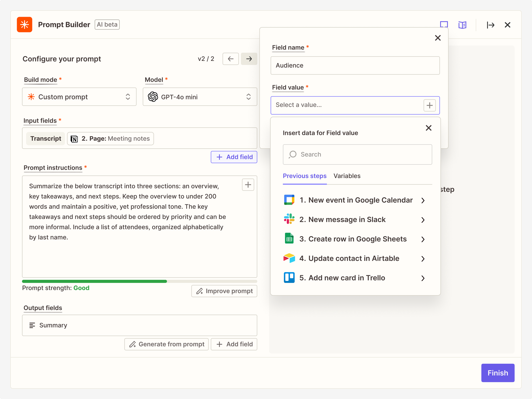Click the collapse panel arrow icon
This screenshot has width=532, height=399.
[490, 25]
